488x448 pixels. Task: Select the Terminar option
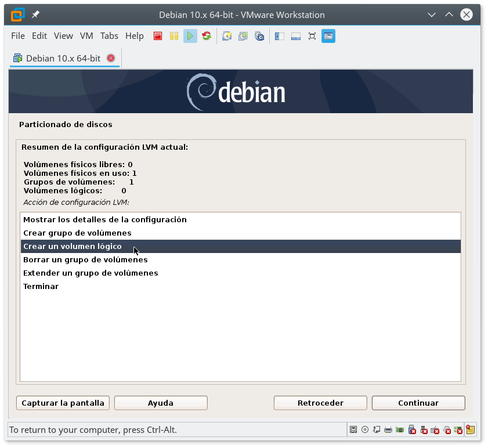point(241,287)
